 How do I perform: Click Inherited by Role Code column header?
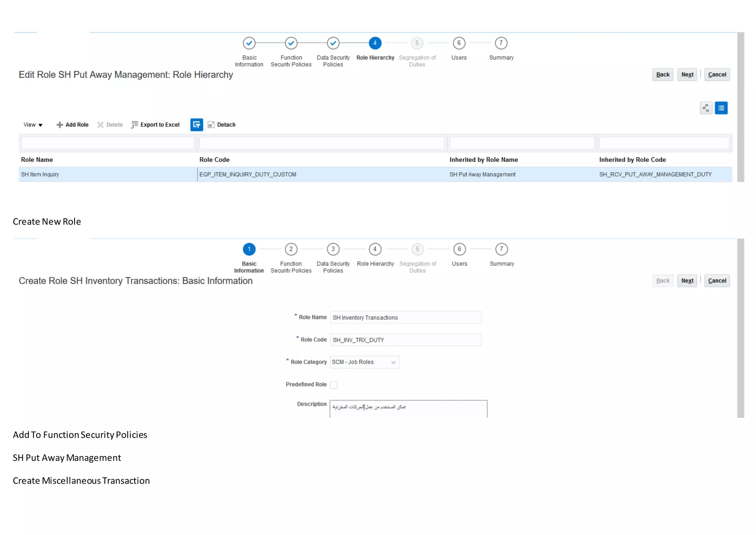[632, 160]
